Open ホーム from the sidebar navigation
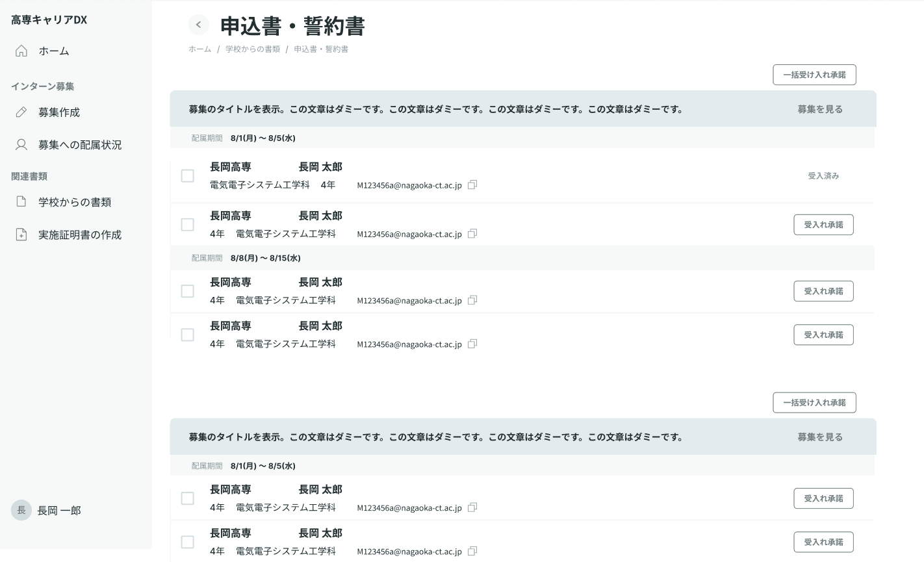Image resolution: width=924 pixels, height=562 pixels. click(55, 51)
